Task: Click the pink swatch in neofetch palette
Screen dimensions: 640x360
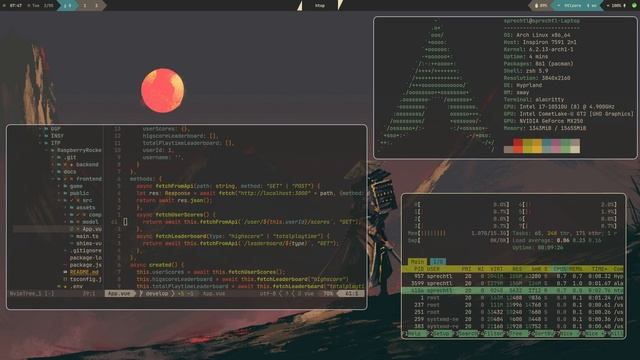Action: [556, 146]
